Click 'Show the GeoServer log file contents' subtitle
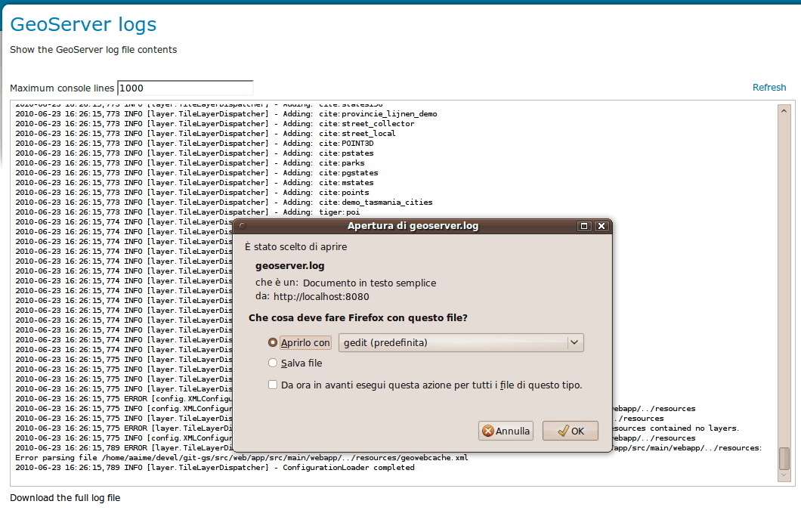The width and height of the screenshot is (801, 532). tap(94, 50)
